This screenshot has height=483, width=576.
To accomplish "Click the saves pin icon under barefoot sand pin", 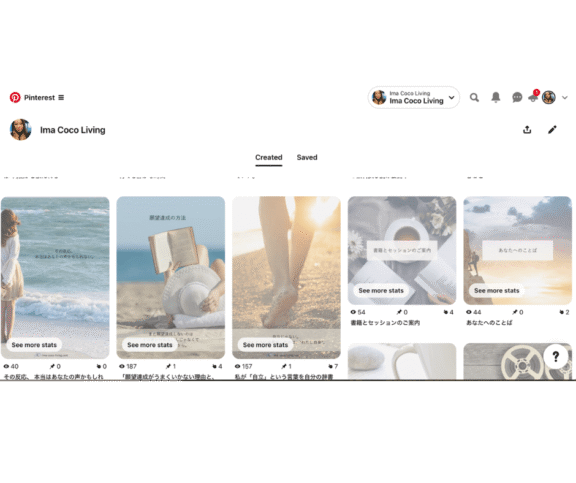I will pyautogui.click(x=284, y=366).
